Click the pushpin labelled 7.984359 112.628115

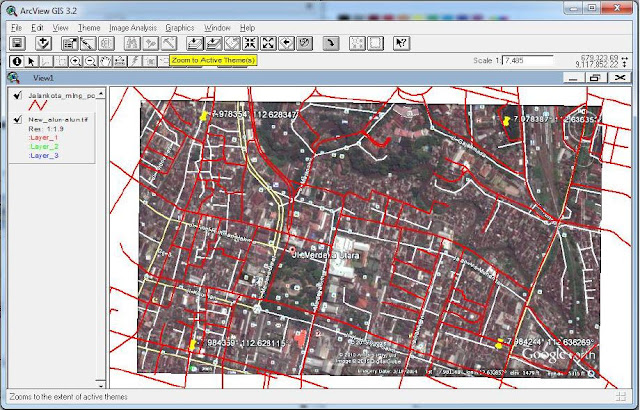193,345
